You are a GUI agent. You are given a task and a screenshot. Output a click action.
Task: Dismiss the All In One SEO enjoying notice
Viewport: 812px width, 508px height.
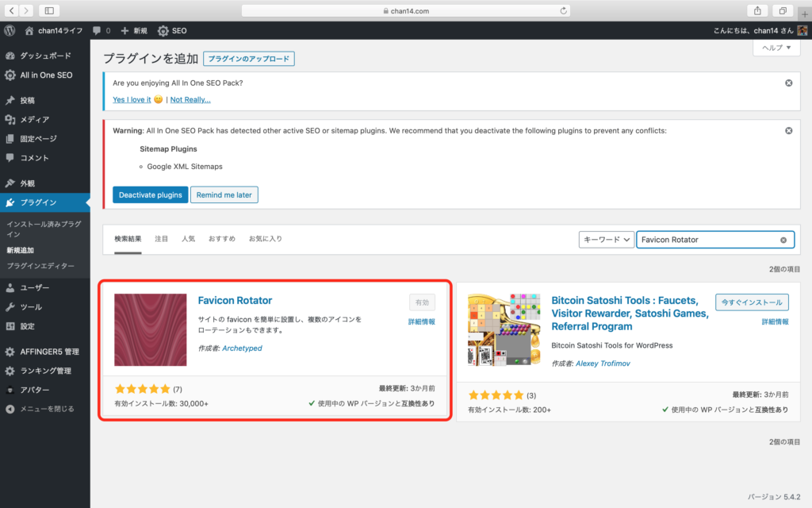coord(789,83)
